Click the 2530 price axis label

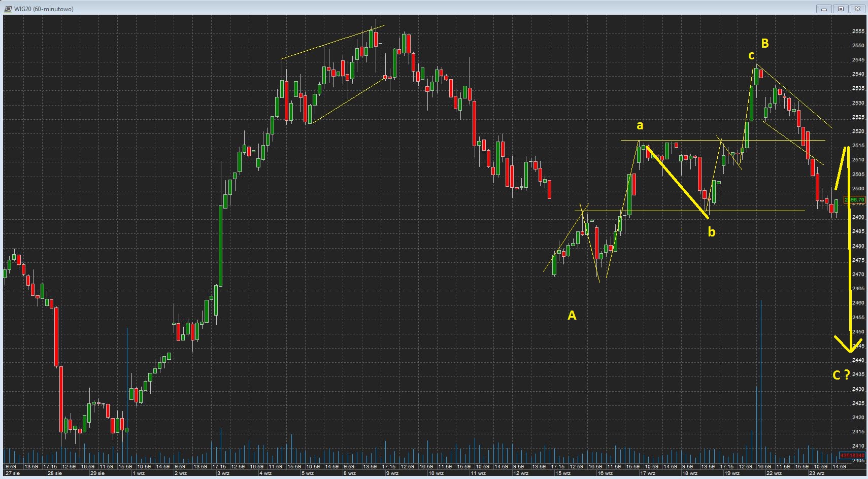pyautogui.click(x=858, y=103)
